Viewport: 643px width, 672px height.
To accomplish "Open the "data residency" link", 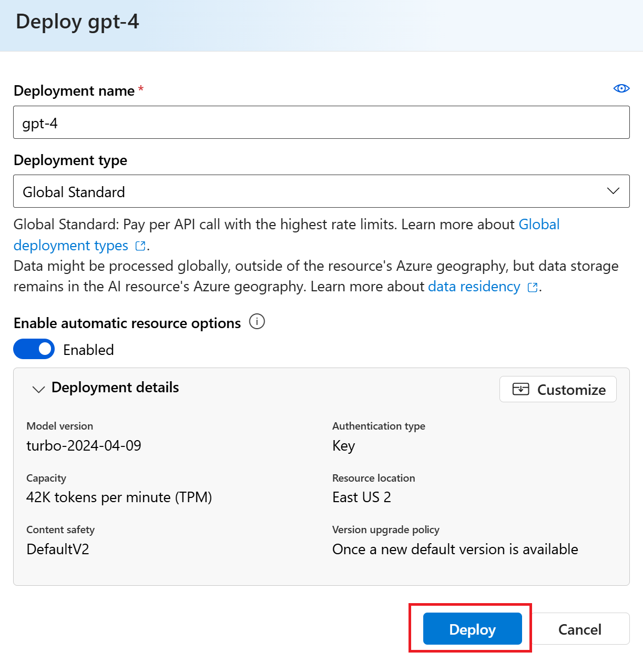I will pos(474,287).
